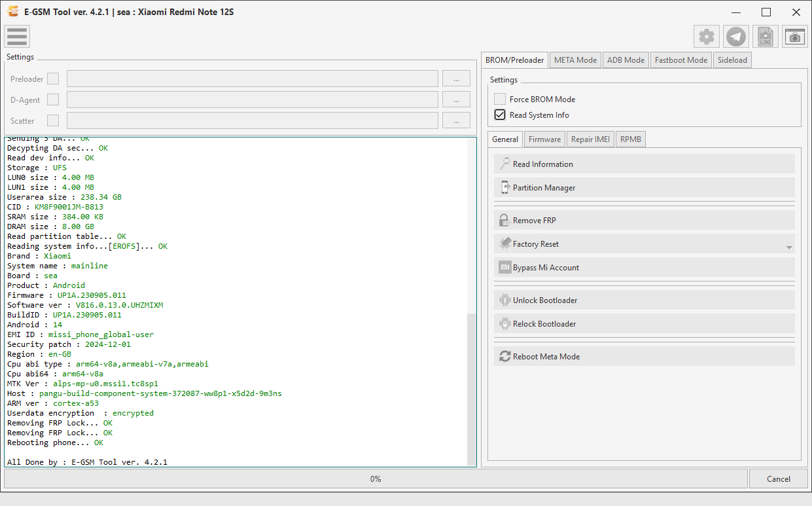The height and width of the screenshot is (506, 812).
Task: Switch to the META Mode tab
Action: click(575, 60)
